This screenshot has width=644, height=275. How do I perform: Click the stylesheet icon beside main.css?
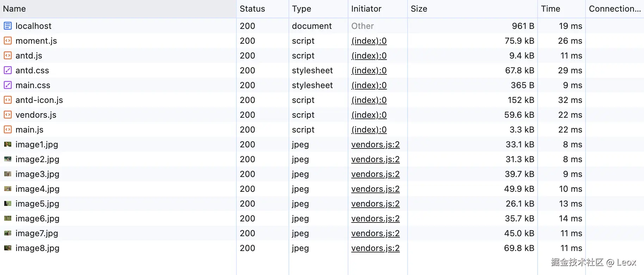pyautogui.click(x=8, y=85)
